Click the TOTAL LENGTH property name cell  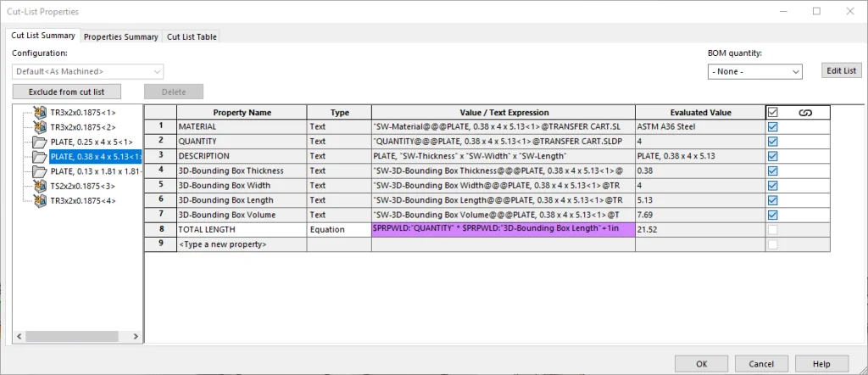coord(242,229)
